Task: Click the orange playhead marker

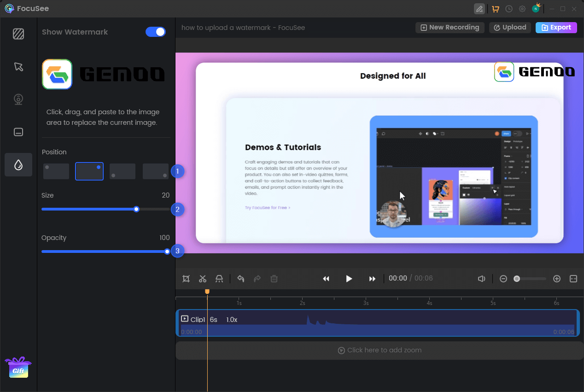Action: pyautogui.click(x=207, y=292)
